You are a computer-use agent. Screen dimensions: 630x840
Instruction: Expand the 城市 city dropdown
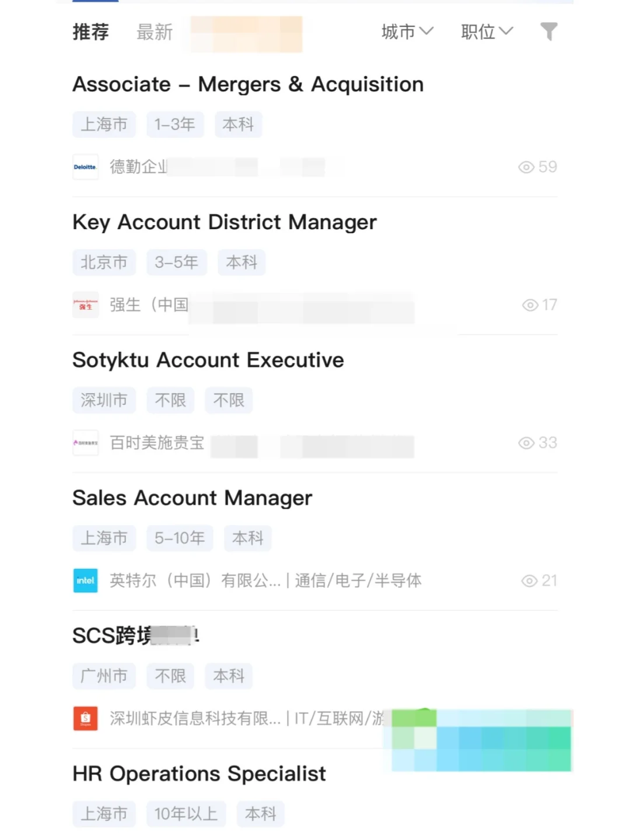click(x=407, y=32)
